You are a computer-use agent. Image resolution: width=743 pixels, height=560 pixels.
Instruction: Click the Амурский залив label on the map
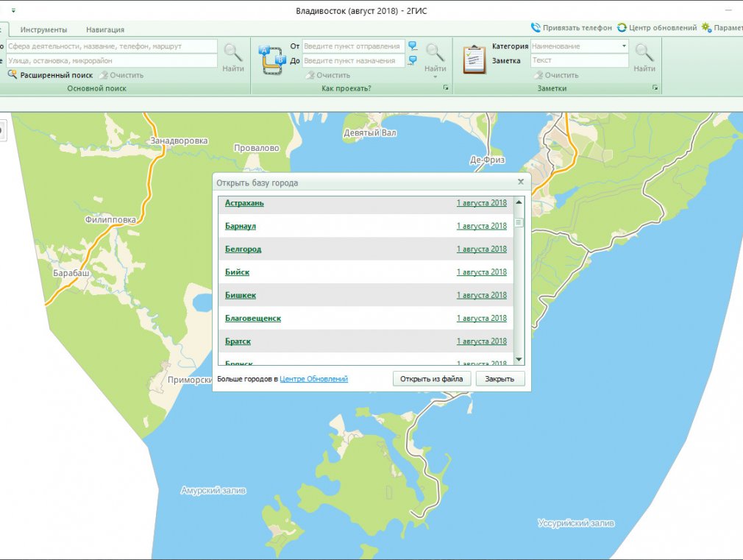[213, 490]
